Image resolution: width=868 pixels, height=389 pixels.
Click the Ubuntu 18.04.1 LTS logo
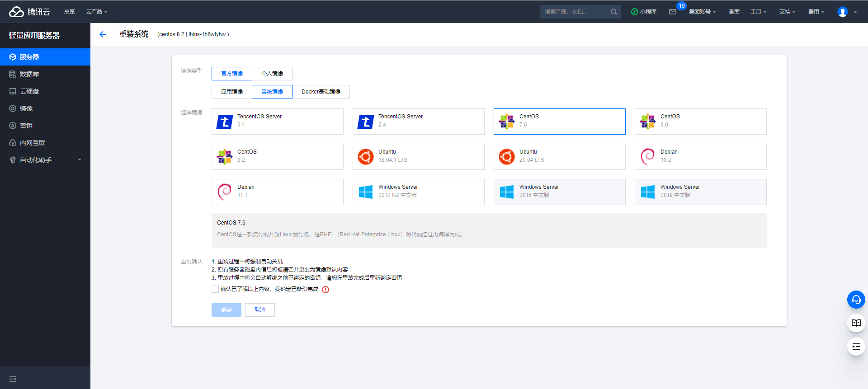click(x=366, y=157)
